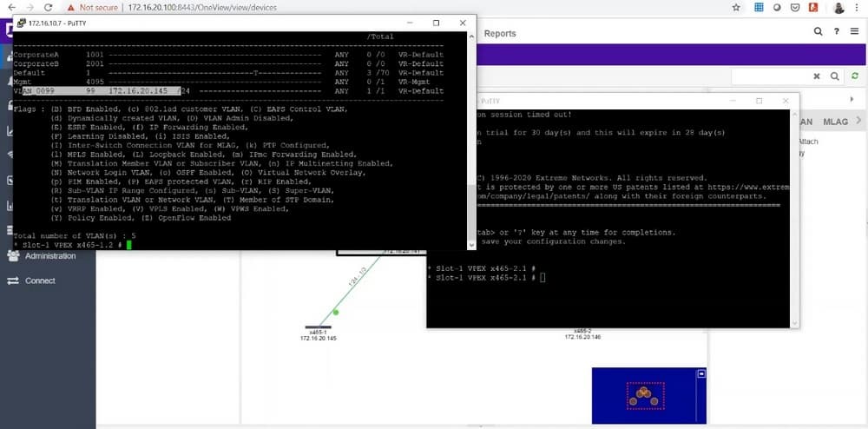This screenshot has height=429, width=868.
Task: Bookmark this page with the star icon
Action: [736, 8]
